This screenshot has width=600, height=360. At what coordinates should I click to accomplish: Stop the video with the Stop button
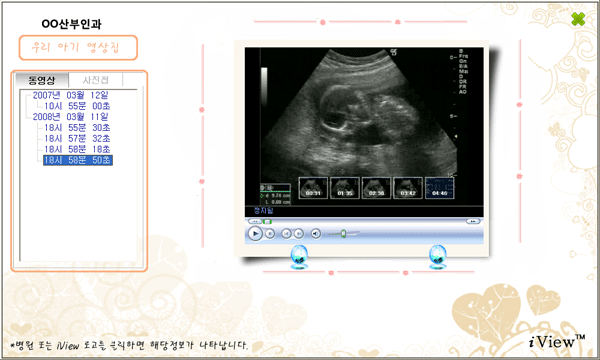(x=270, y=234)
